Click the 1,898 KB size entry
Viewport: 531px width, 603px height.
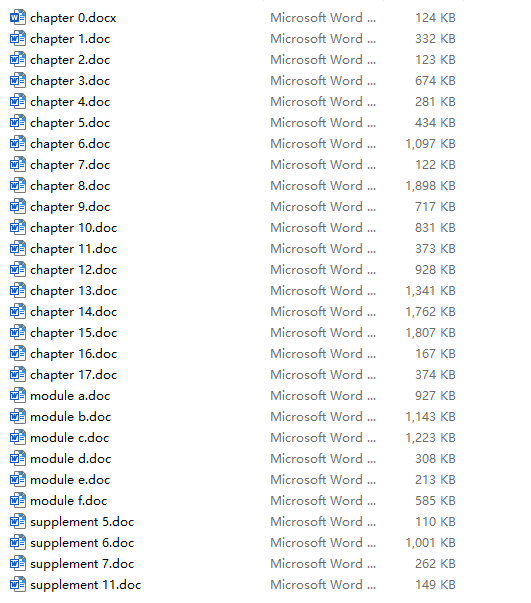[430, 186]
